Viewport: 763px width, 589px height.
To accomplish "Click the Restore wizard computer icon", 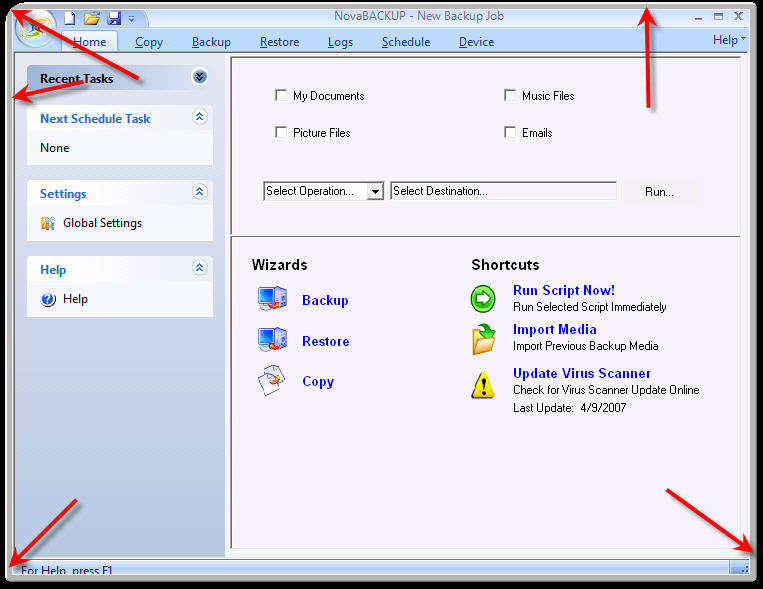I will pos(272,339).
